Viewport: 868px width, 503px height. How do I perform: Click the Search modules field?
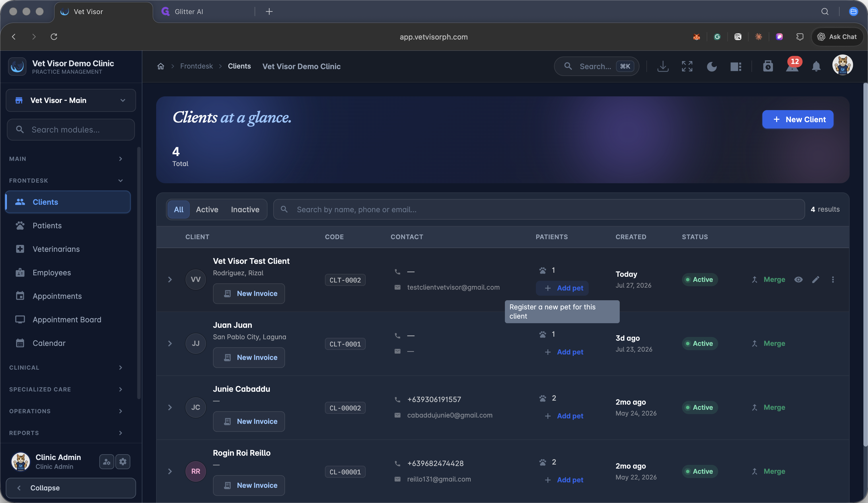click(71, 130)
